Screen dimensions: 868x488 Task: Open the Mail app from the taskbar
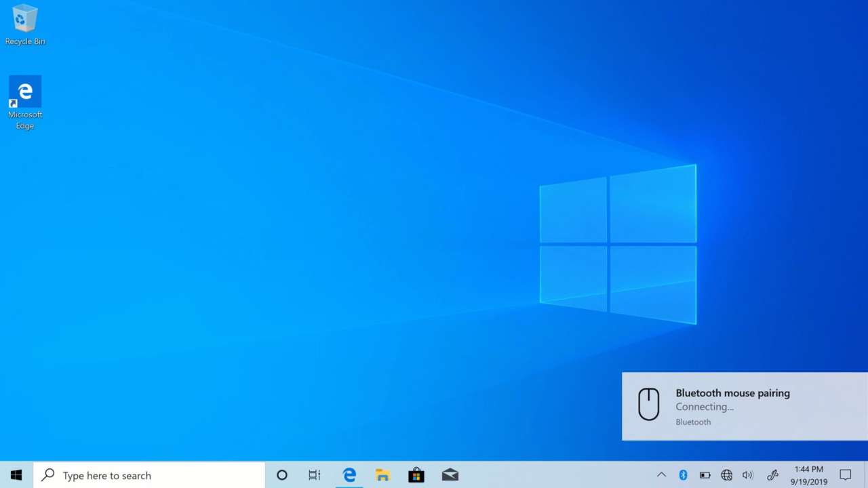coord(450,475)
